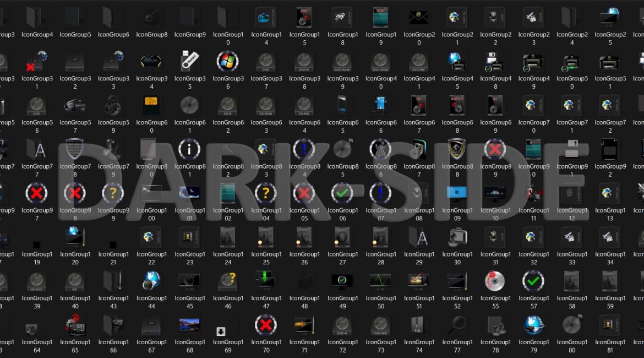The height and width of the screenshot is (358, 644).
Task: Select the red X icon IconGroup70
Action: tap(266, 325)
